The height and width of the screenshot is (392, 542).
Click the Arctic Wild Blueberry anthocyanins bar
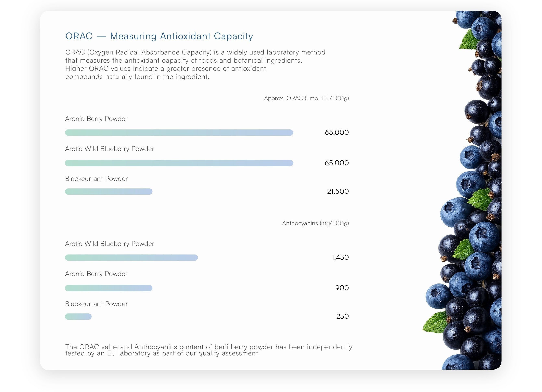(131, 258)
